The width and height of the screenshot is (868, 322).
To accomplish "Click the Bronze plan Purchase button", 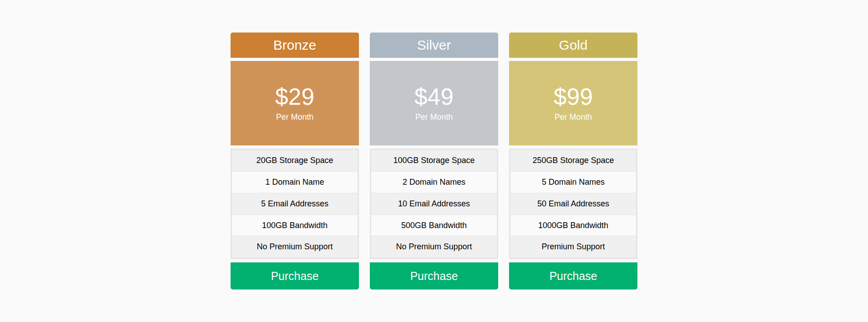I will [x=294, y=276].
